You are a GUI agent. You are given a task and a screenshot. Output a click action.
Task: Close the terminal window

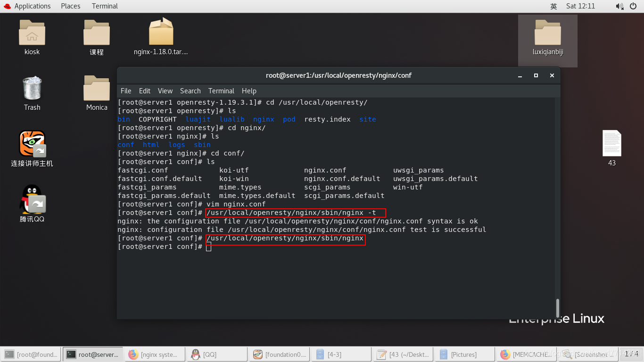coord(552,75)
